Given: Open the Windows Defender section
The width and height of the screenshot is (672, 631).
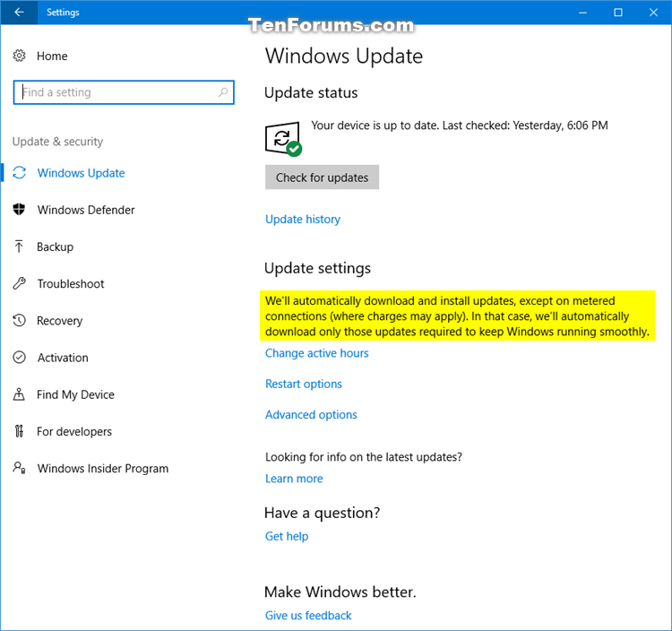Looking at the screenshot, I should 86,210.
